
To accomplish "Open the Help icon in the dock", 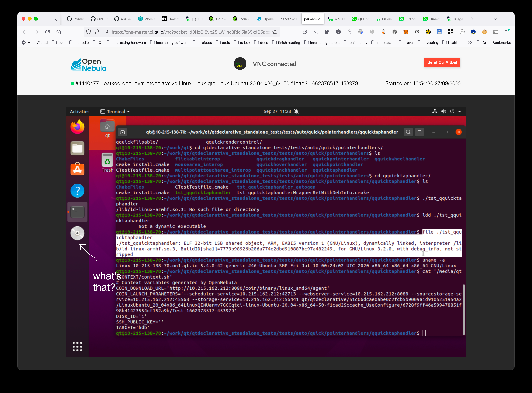I will (77, 191).
